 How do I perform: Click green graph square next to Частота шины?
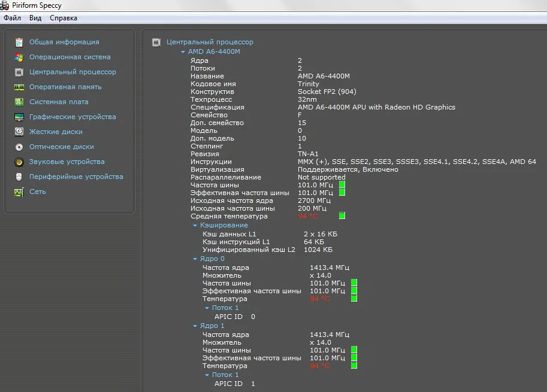[342, 185]
